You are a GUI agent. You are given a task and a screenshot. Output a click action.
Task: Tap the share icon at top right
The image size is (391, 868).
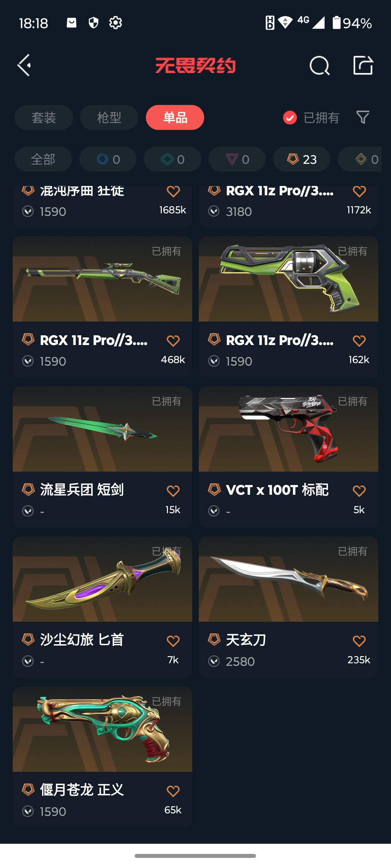pyautogui.click(x=363, y=65)
